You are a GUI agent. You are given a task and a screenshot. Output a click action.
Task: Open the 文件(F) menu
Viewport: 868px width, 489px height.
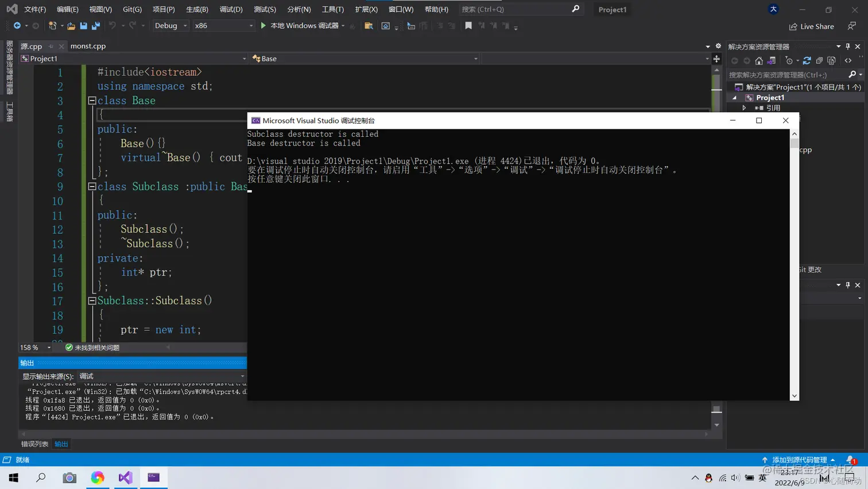(35, 9)
